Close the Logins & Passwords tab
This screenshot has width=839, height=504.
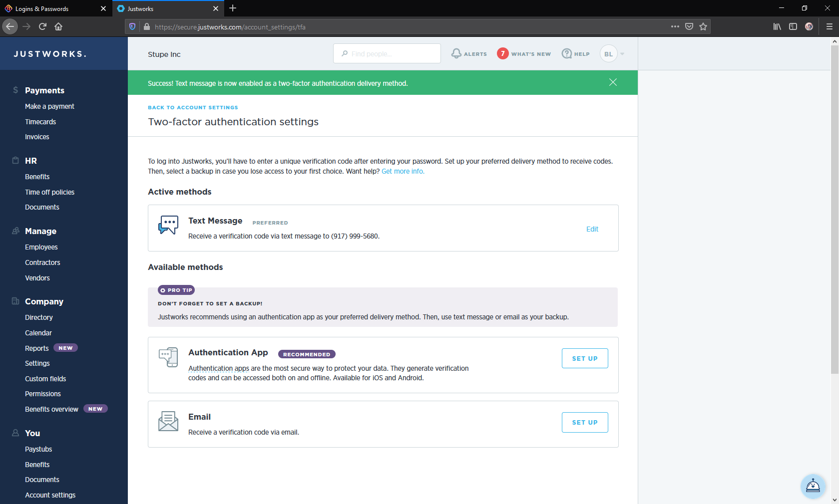[x=103, y=8]
